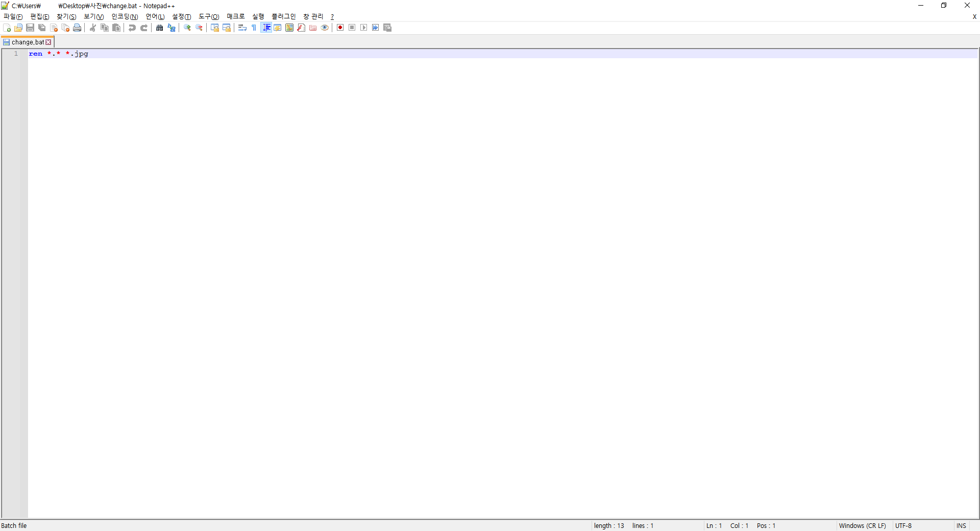The height and width of the screenshot is (531, 980).
Task: Open the 보기(V) menu
Action: pos(94,17)
